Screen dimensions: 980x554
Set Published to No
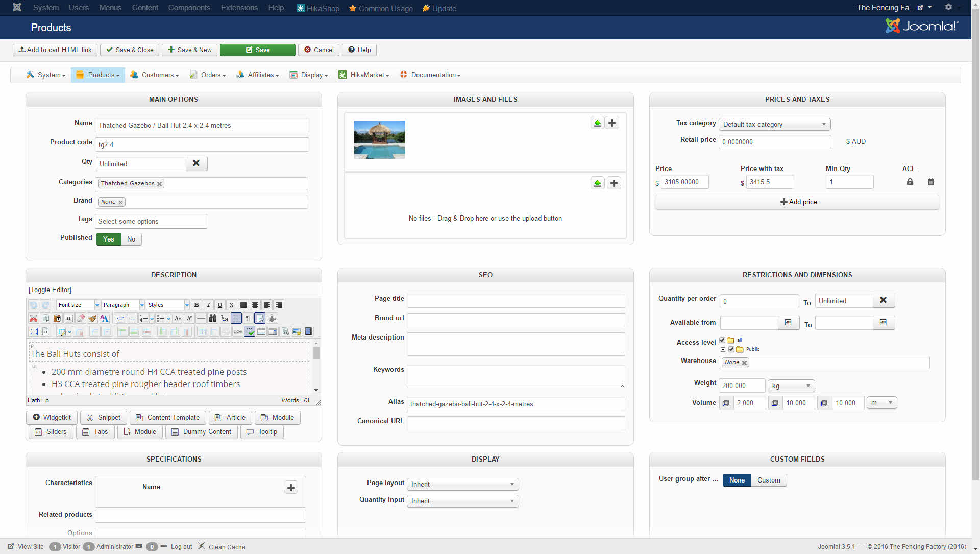(131, 239)
